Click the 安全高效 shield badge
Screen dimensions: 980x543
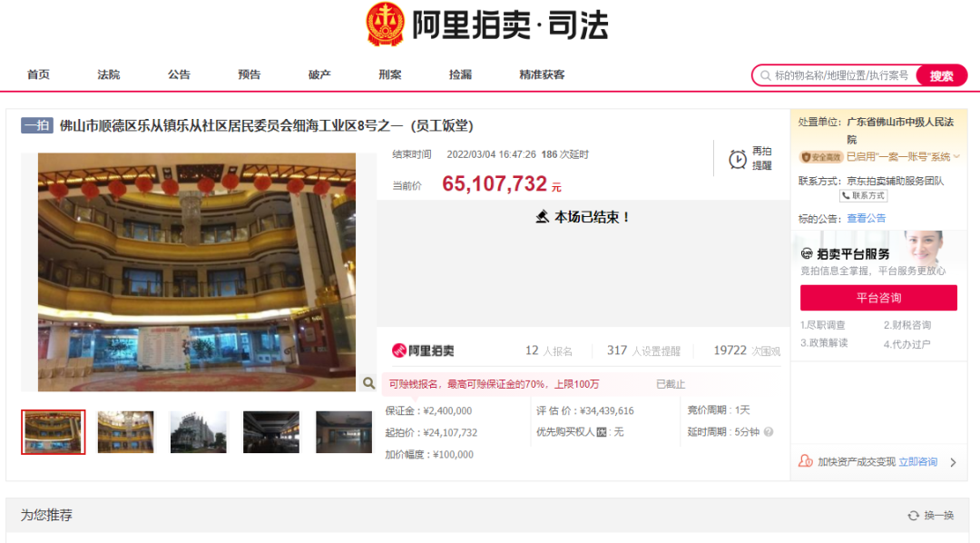(821, 157)
